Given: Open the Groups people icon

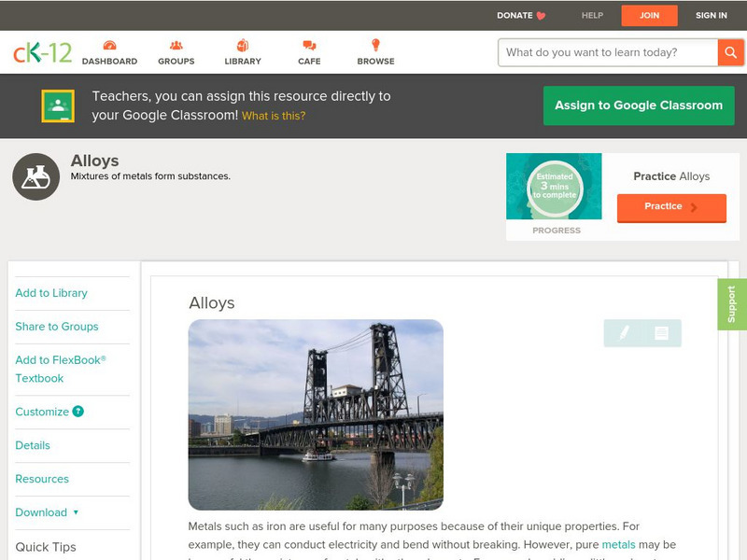Looking at the screenshot, I should pos(176,45).
